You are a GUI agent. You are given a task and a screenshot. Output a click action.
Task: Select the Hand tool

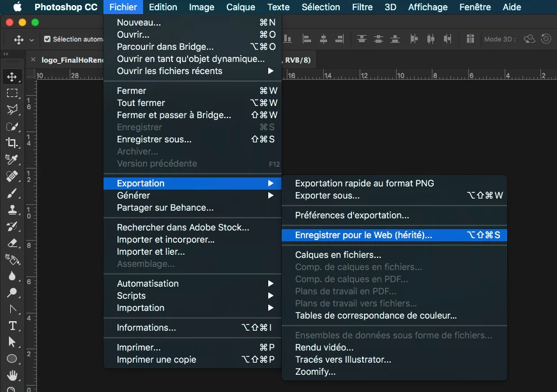coord(12,375)
